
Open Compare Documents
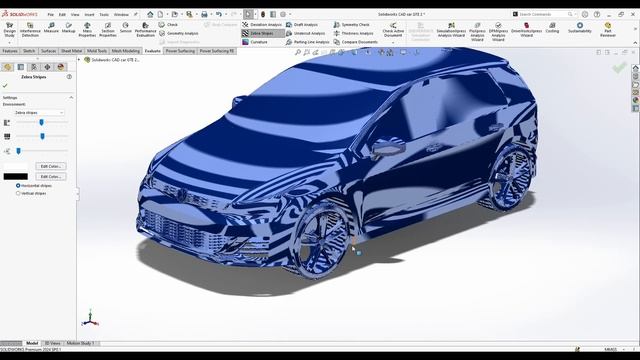tap(355, 42)
